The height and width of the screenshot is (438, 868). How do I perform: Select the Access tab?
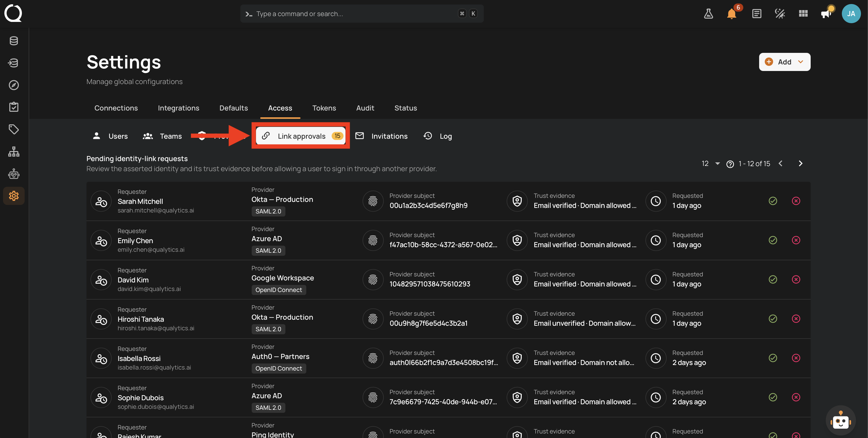click(x=280, y=108)
